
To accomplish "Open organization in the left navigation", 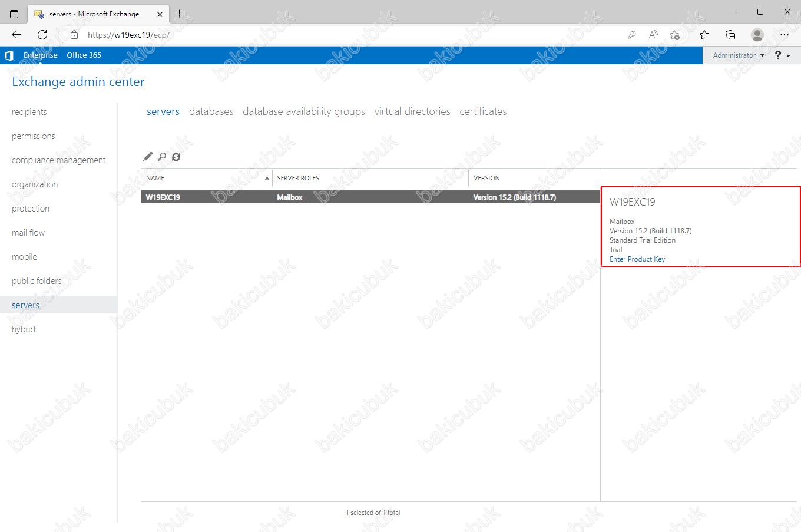I will (x=35, y=184).
